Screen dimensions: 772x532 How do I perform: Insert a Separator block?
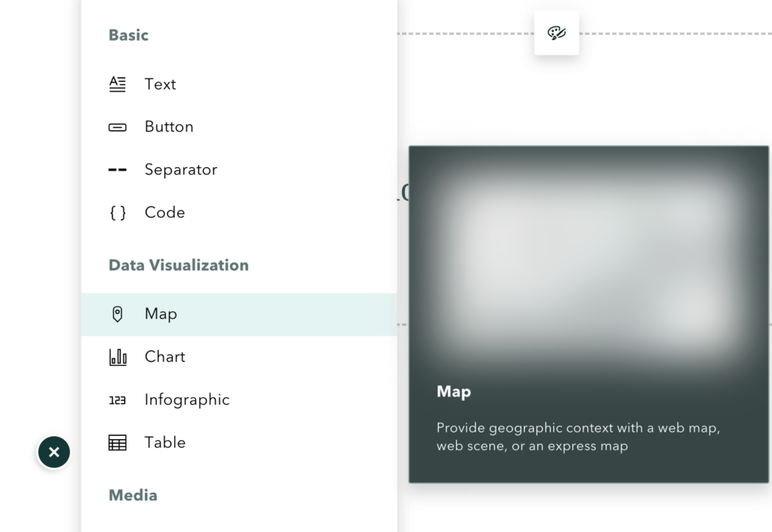pos(239,170)
